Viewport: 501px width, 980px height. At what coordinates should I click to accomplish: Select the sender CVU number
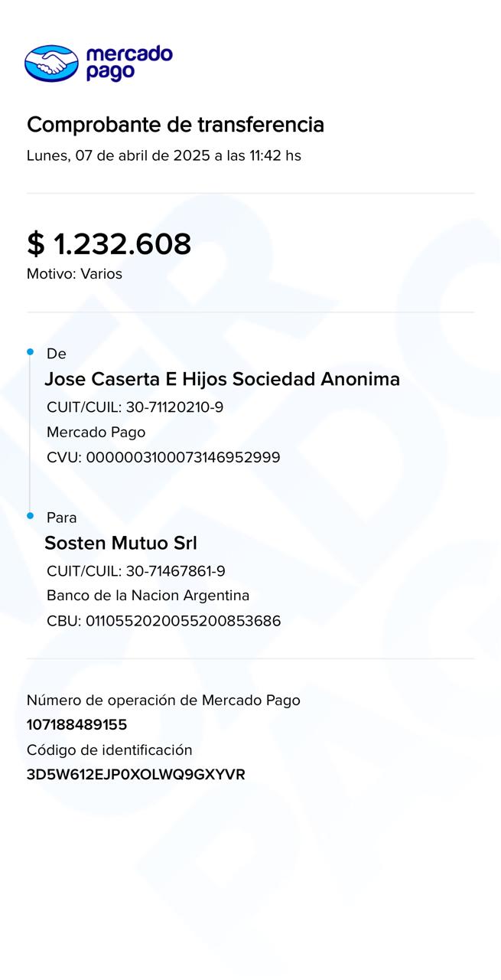183,458
